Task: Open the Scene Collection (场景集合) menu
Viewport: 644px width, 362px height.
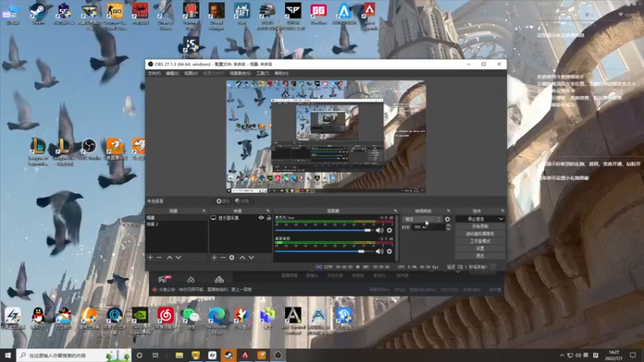Action: (x=240, y=73)
